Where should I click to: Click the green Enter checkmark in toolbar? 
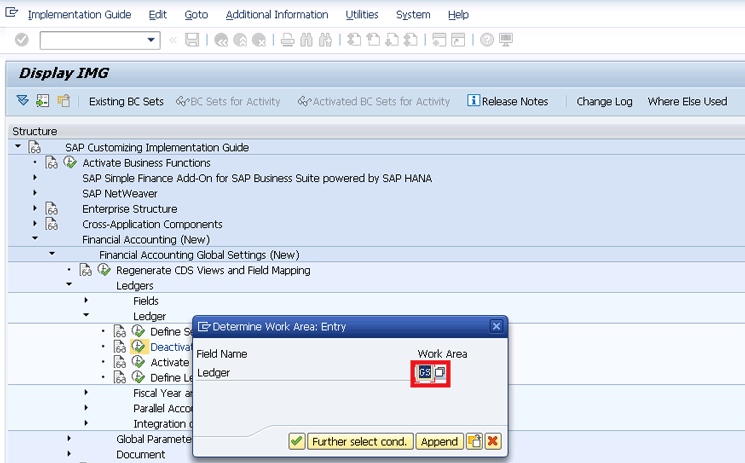(x=21, y=40)
